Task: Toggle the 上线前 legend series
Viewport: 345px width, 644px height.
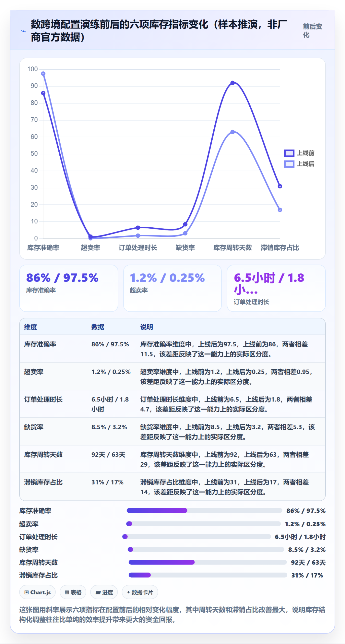Action: click(299, 153)
